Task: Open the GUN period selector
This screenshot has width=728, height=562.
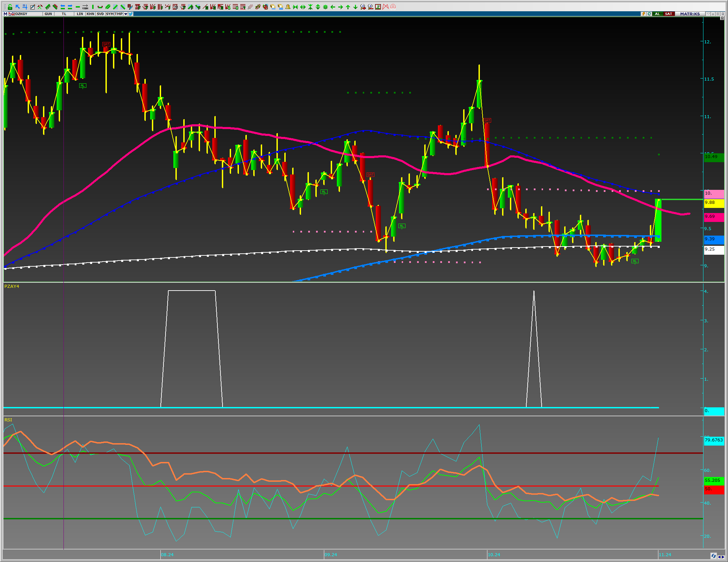Action: [48, 14]
